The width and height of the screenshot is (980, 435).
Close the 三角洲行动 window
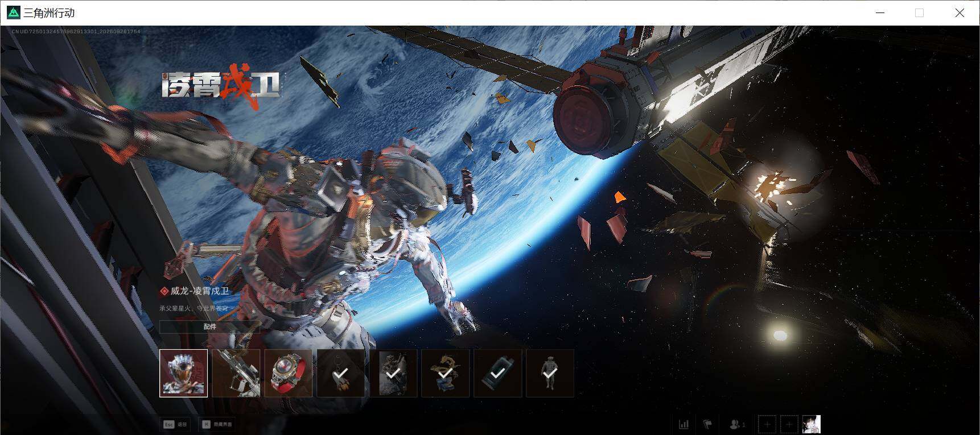pyautogui.click(x=960, y=13)
